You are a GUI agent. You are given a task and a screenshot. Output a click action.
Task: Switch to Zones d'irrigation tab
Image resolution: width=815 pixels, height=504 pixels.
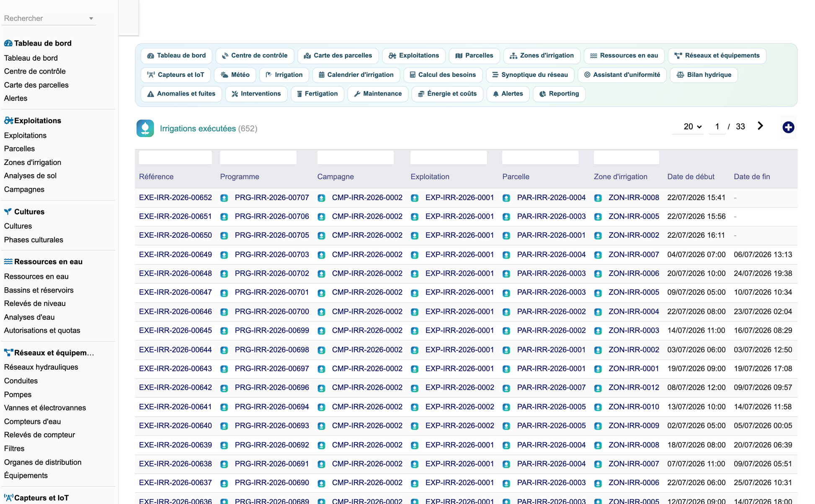[x=542, y=56]
